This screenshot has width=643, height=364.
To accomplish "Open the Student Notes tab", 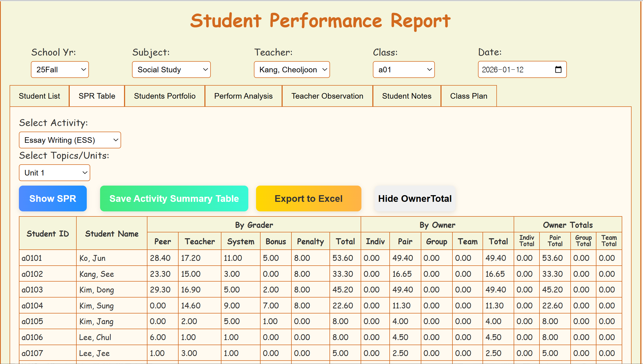I will tap(406, 96).
